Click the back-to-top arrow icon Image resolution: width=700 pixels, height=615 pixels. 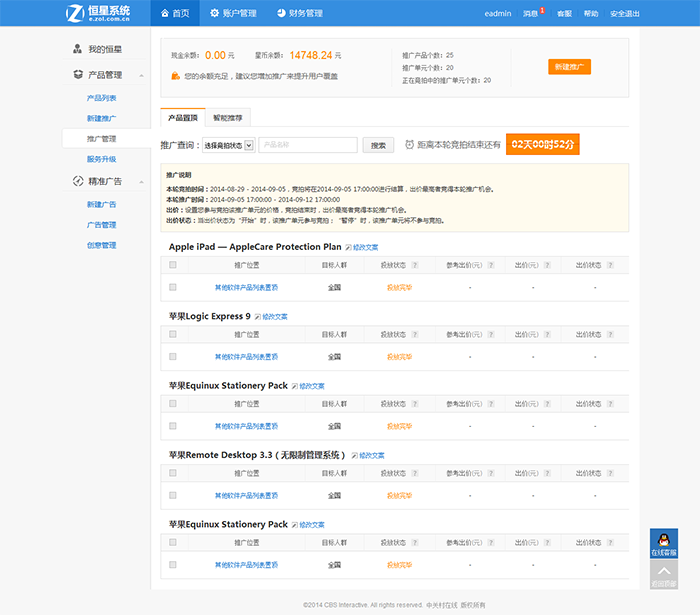pyautogui.click(x=664, y=571)
